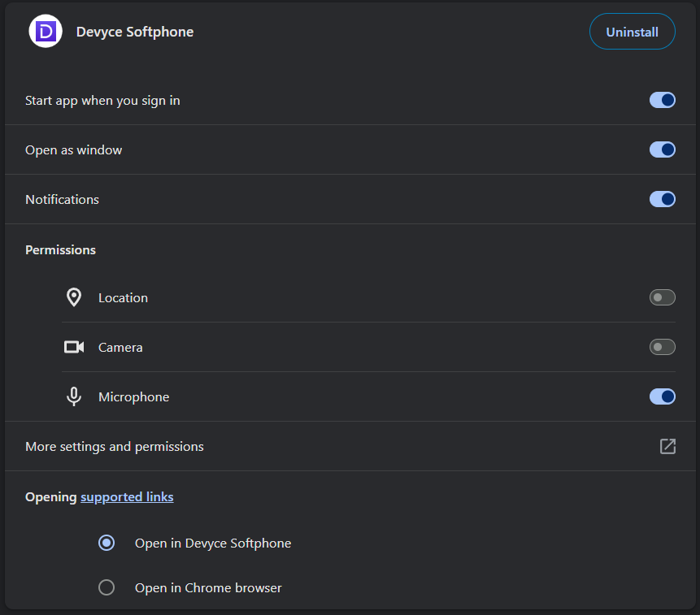
Task: Enable the Location permission toggle
Action: point(662,297)
